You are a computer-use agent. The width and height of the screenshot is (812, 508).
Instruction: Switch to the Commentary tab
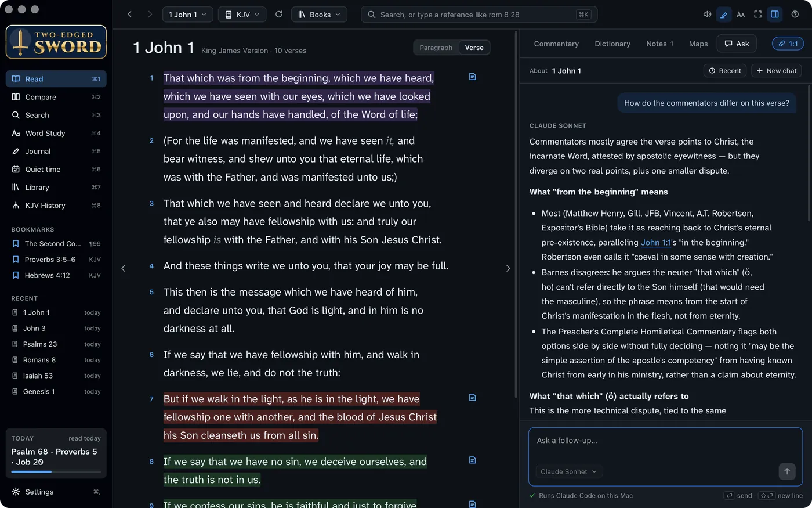pos(556,44)
